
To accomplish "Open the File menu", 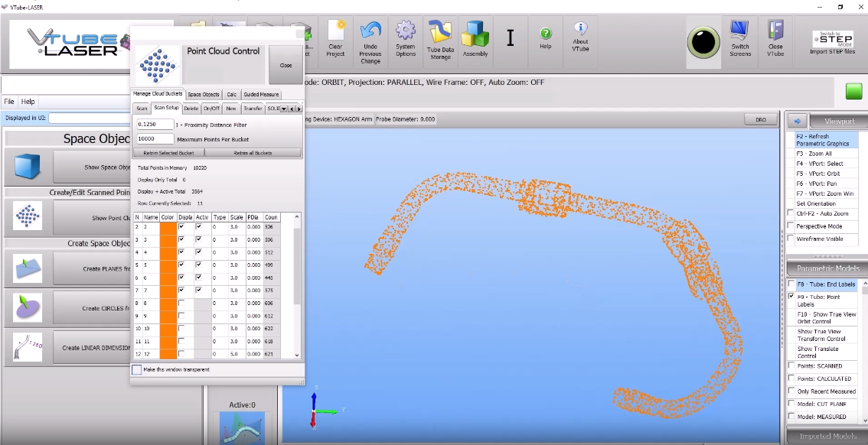I will click(8, 100).
